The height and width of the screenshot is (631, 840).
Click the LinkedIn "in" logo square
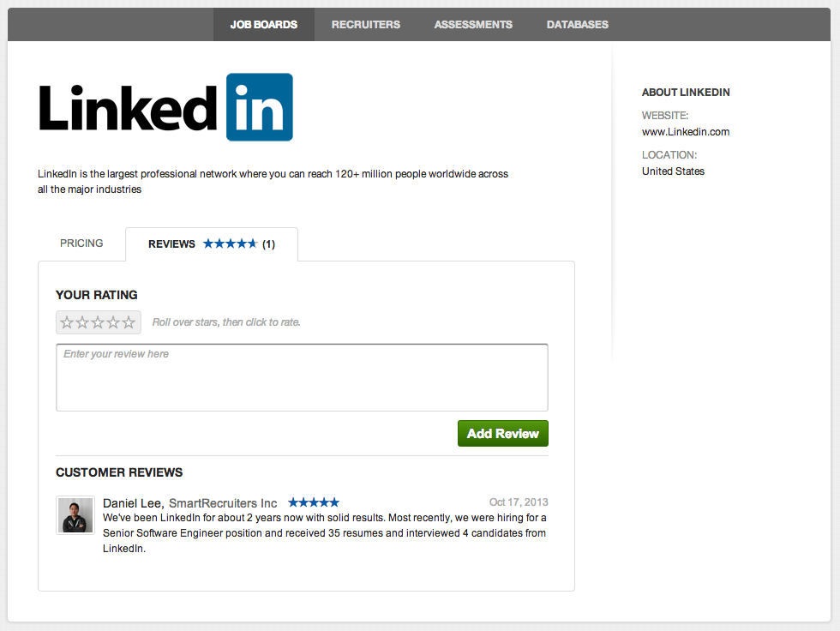259,107
